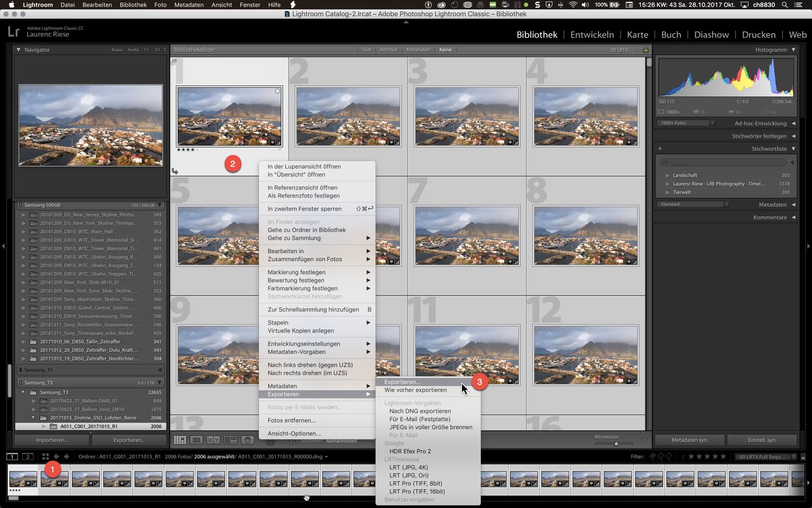Select the Keine filter option
Viewport: 812px width, 508px height.
point(445,50)
